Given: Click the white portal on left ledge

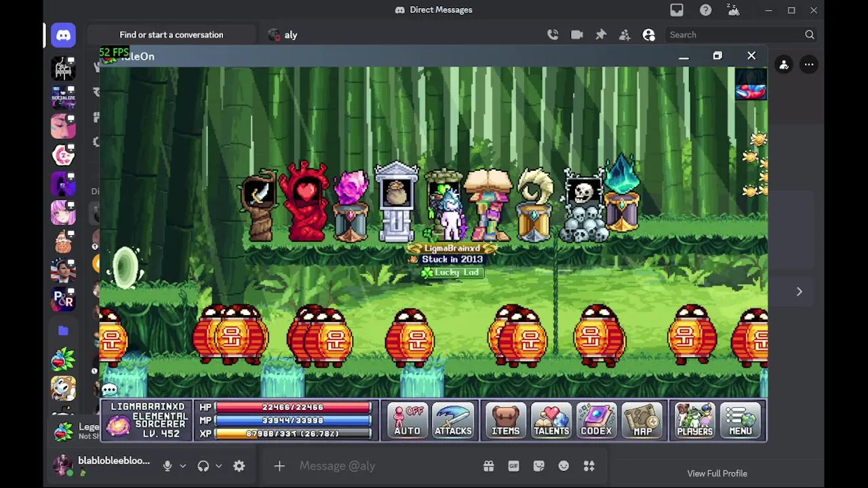Looking at the screenshot, I should (126, 267).
